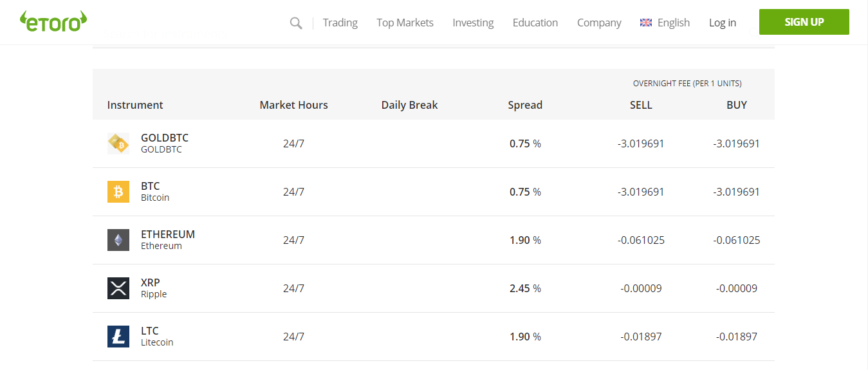The width and height of the screenshot is (868, 370).
Task: Open the English language selector
Action: pos(673,23)
